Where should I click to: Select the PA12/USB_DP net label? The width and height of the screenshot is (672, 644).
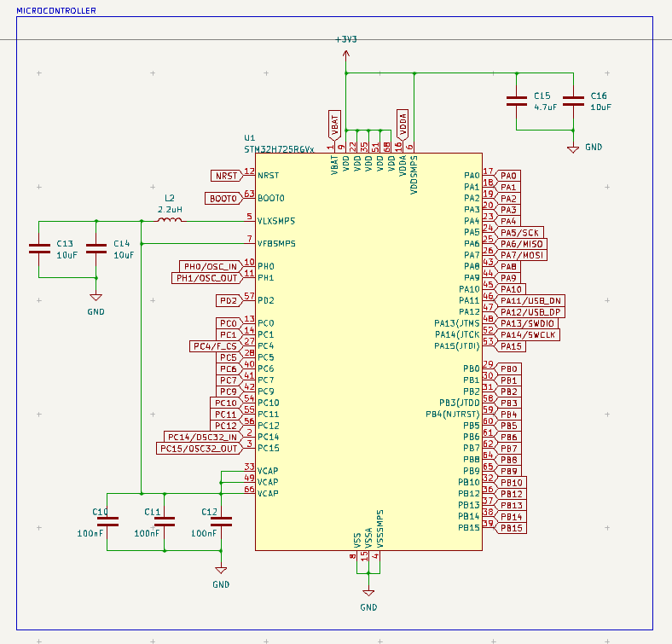(x=530, y=312)
